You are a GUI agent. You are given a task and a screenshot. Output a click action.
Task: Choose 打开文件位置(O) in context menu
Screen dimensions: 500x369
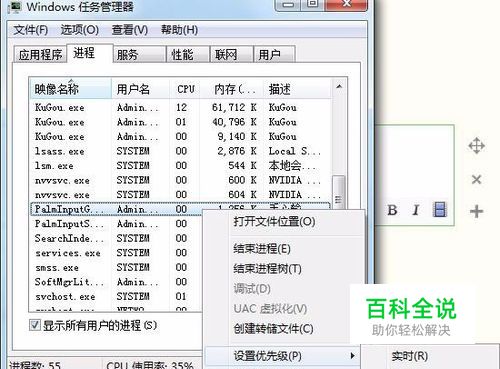tap(274, 221)
